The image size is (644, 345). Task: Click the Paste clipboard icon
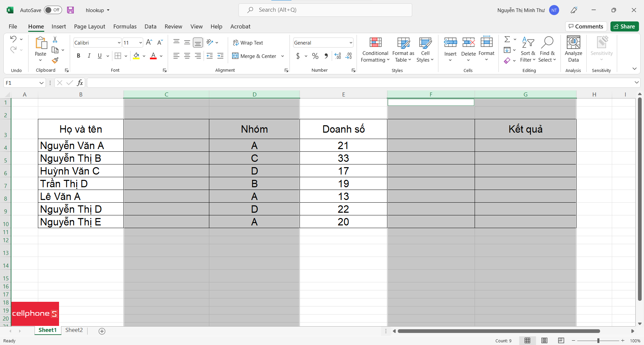point(41,43)
